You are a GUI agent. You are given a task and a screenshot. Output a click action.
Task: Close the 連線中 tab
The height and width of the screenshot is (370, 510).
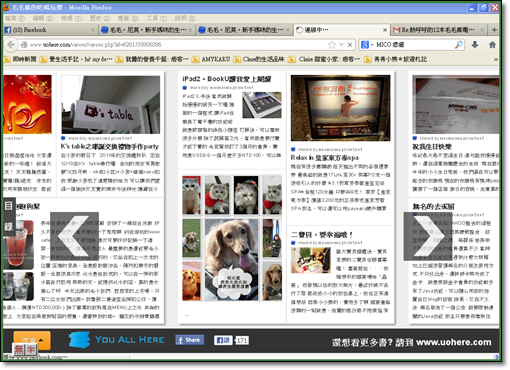(x=384, y=30)
